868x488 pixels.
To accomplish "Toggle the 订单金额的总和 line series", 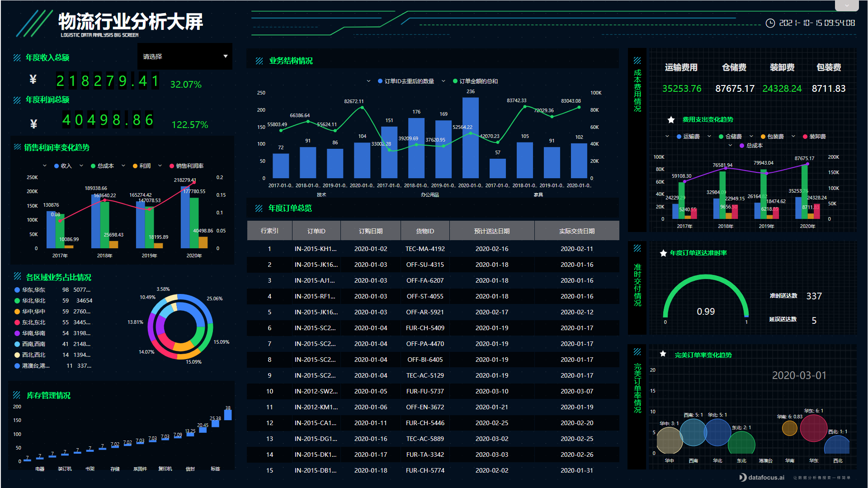I will 475,81.
